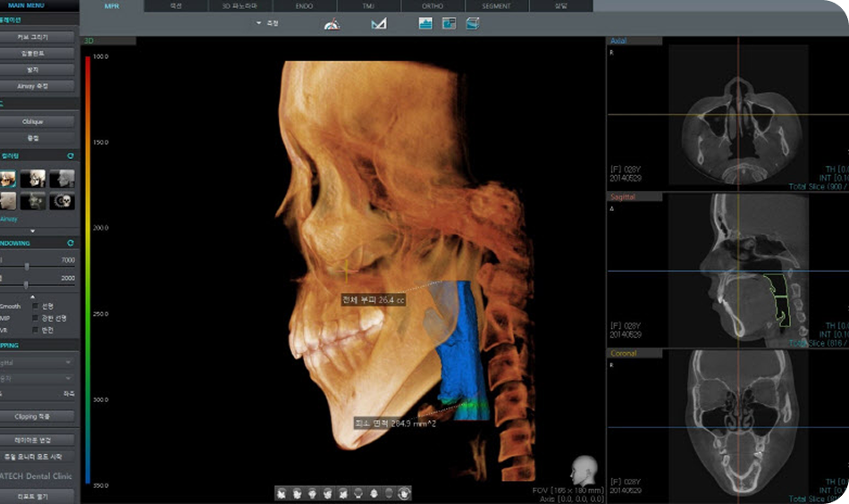Click the protractor angle measurement icon
Image resolution: width=849 pixels, height=504 pixels.
332,23
